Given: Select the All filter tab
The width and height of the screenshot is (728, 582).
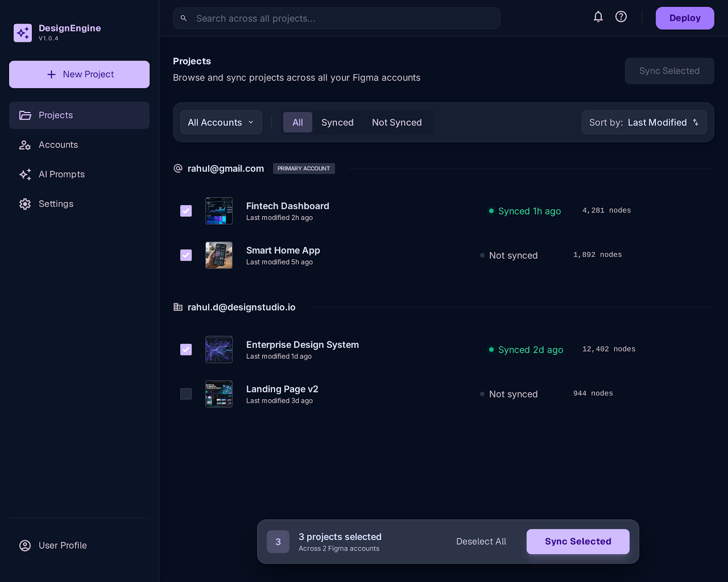Looking at the screenshot, I should pos(298,122).
